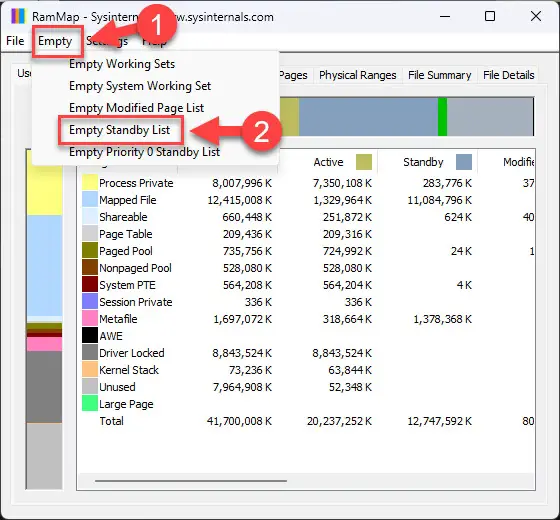
Task: Open the File menu
Action: (15, 41)
